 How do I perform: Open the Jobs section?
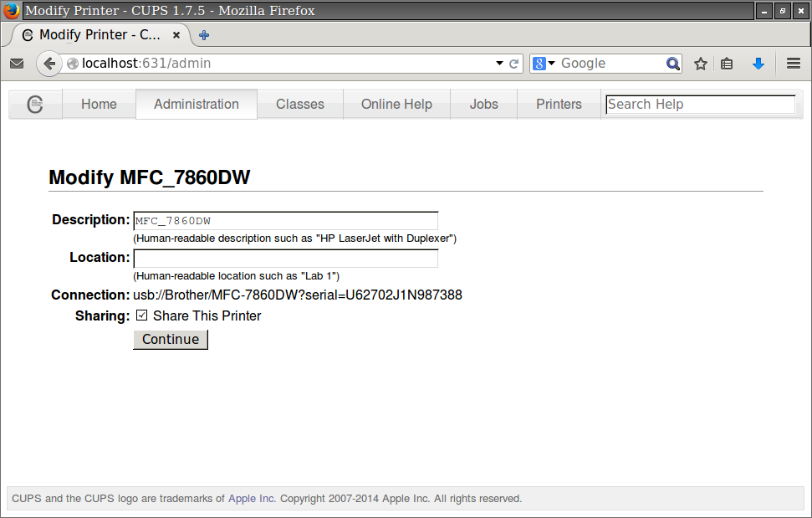(483, 104)
